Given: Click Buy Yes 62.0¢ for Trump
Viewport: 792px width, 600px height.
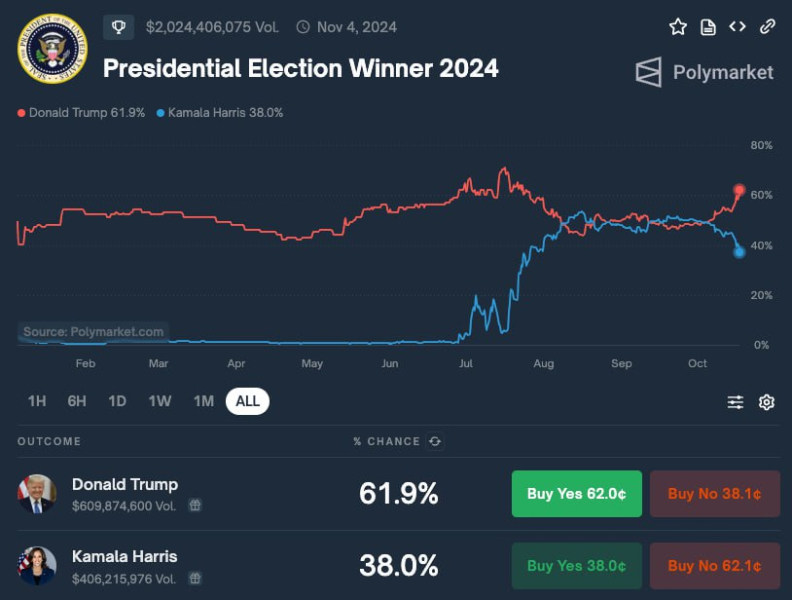Looking at the screenshot, I should (x=577, y=493).
